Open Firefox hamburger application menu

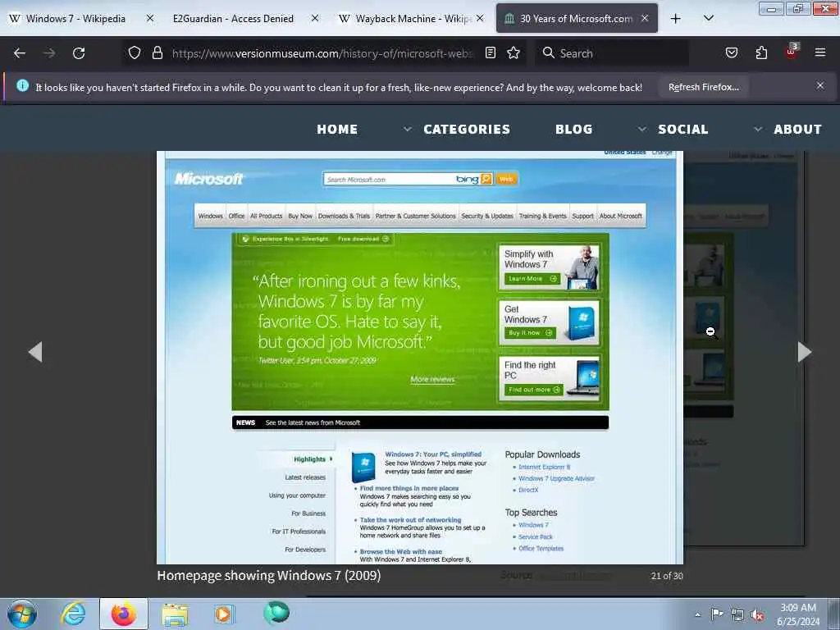819,52
